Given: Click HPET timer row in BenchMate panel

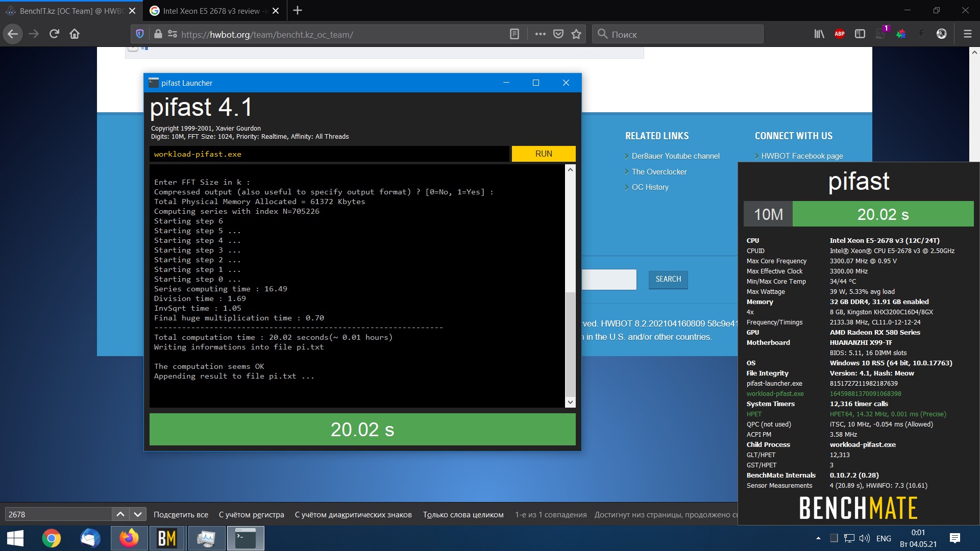Looking at the screenshot, I should click(847, 414).
